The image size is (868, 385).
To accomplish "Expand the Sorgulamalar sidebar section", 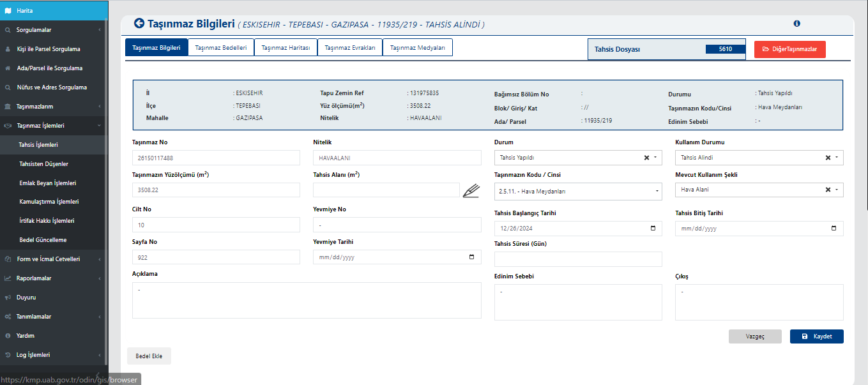I will [x=54, y=30].
